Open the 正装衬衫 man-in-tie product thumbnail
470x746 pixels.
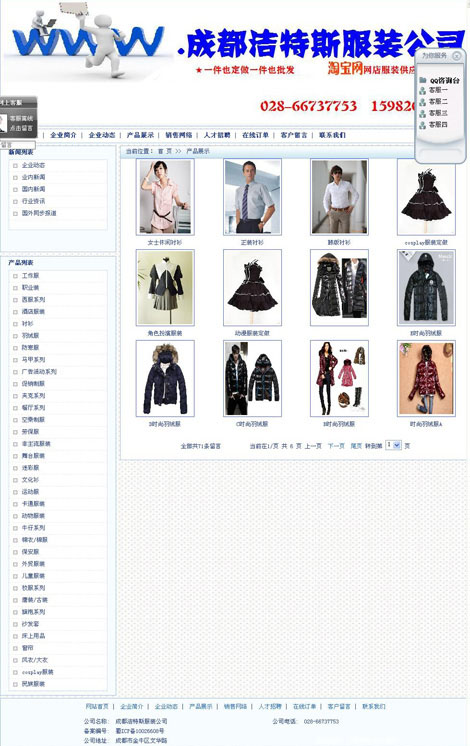coord(252,196)
